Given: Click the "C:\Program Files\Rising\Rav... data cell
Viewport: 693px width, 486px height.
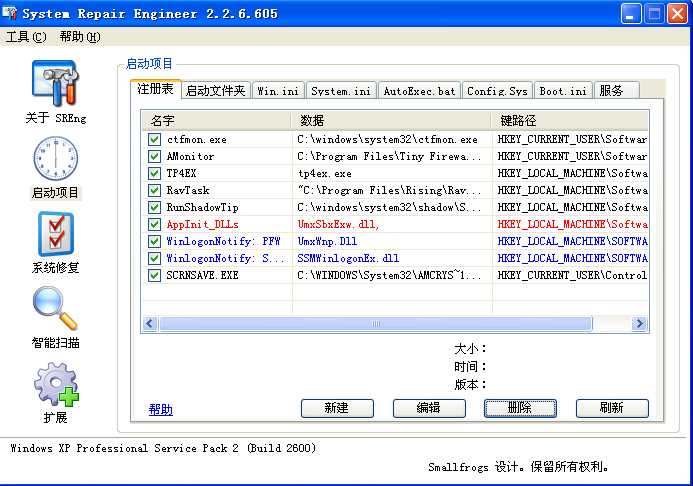Looking at the screenshot, I should coord(389,190).
